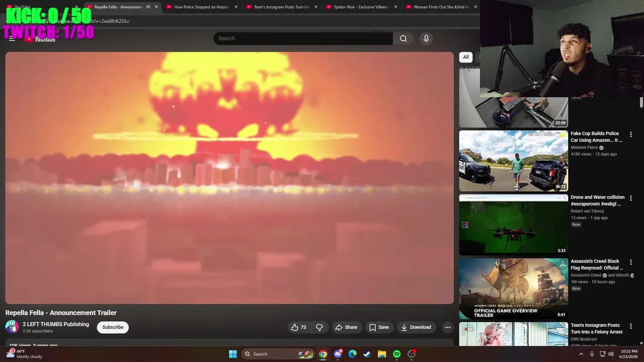644x362 pixels.
Task: Open the YouTube hamburger guide menu
Action: click(x=12, y=39)
